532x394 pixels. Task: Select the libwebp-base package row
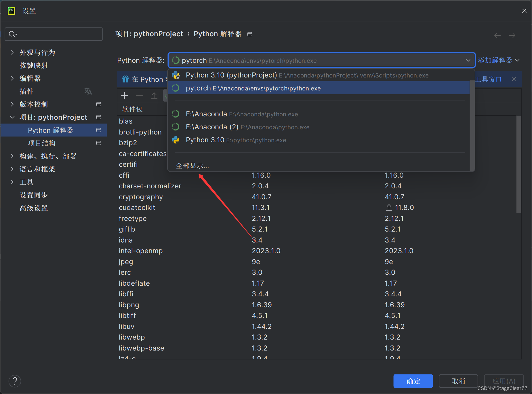pos(316,348)
